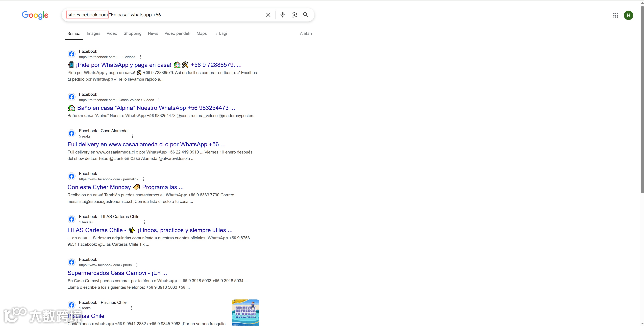Clear the search box with X icon
Image resolution: width=644 pixels, height=326 pixels.
click(x=268, y=15)
